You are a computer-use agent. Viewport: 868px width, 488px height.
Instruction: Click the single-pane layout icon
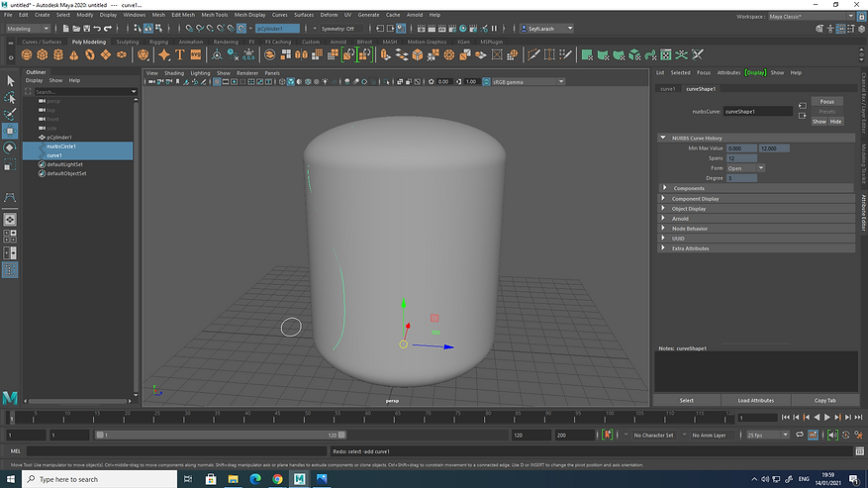[x=10, y=220]
